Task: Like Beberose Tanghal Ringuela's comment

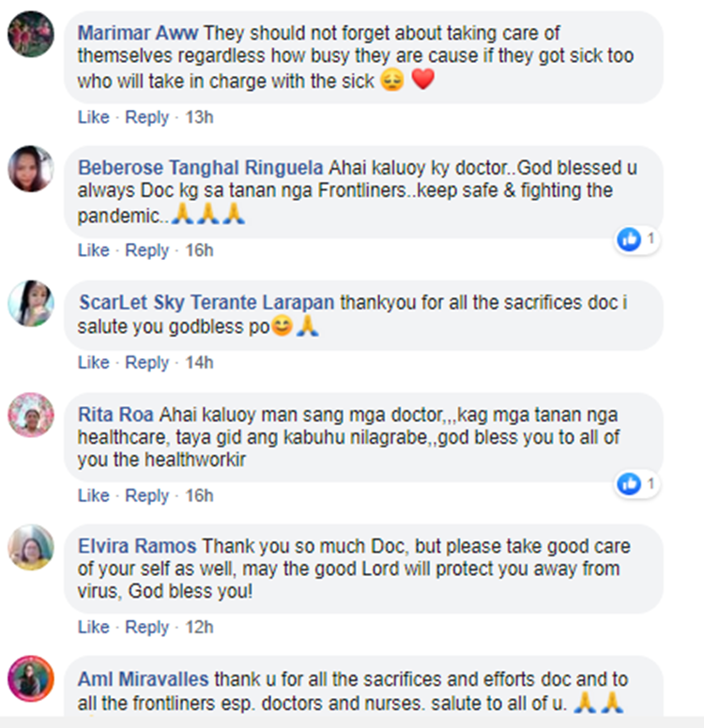Action: (x=94, y=250)
